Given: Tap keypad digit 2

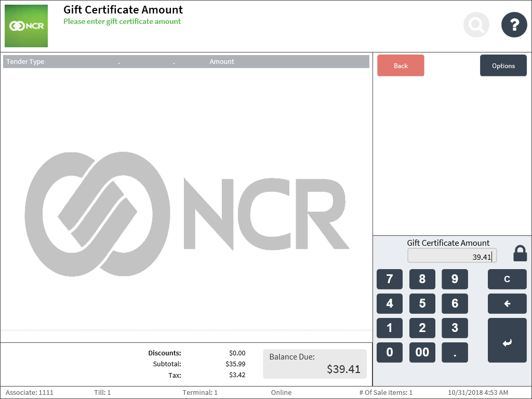Looking at the screenshot, I should tap(422, 328).
